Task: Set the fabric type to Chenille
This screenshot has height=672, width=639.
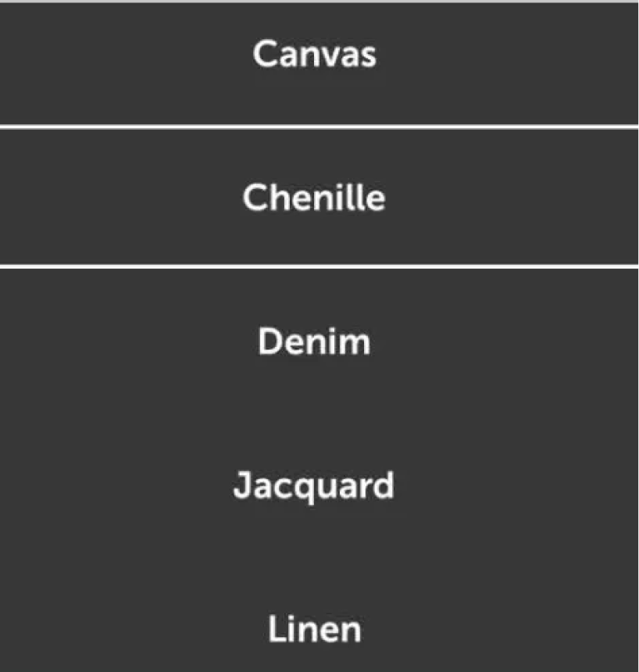Action: click(x=314, y=198)
